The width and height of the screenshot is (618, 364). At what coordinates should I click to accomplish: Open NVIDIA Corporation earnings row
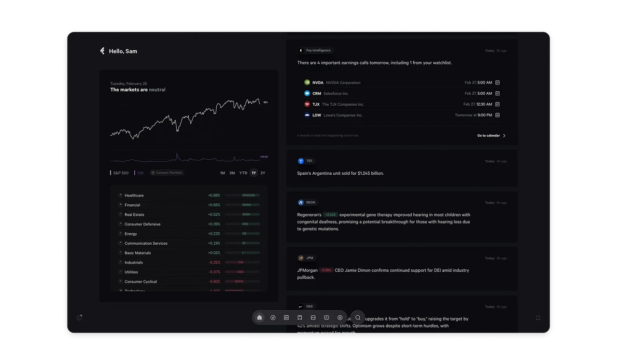tap(402, 83)
